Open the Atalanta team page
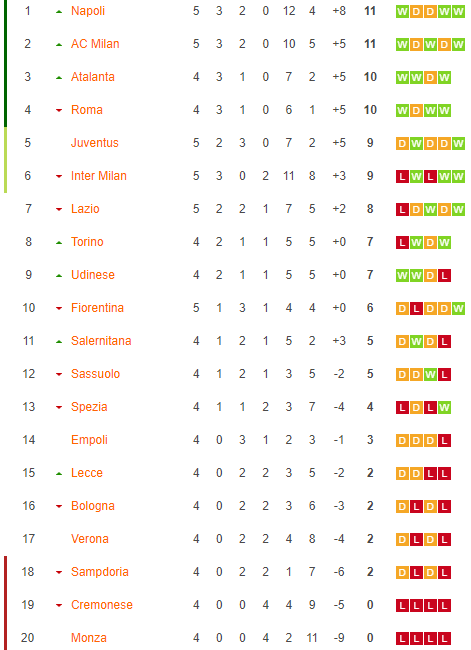 92,77
